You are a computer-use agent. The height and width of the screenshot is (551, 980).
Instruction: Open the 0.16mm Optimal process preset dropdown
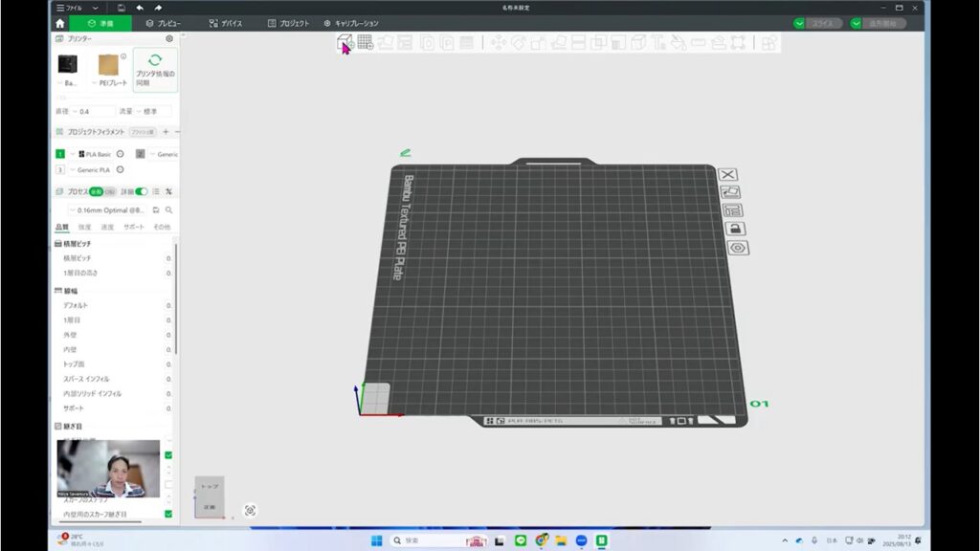click(x=108, y=210)
